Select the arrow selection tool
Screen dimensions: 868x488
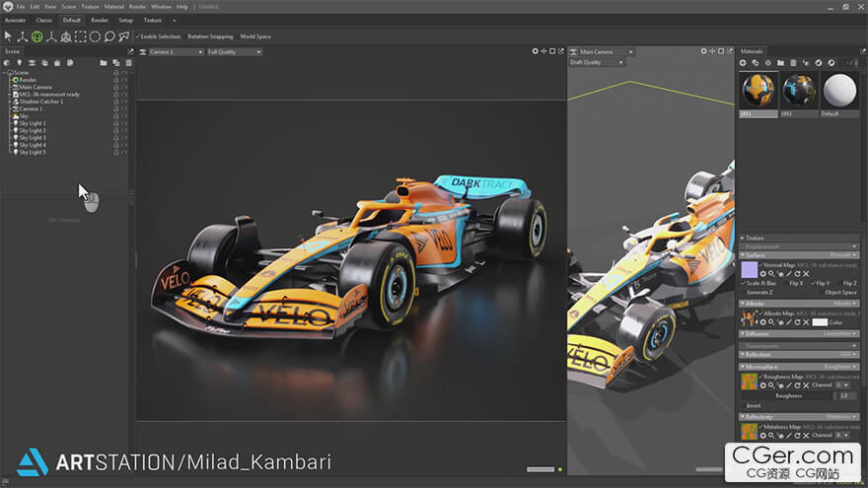pos(8,36)
